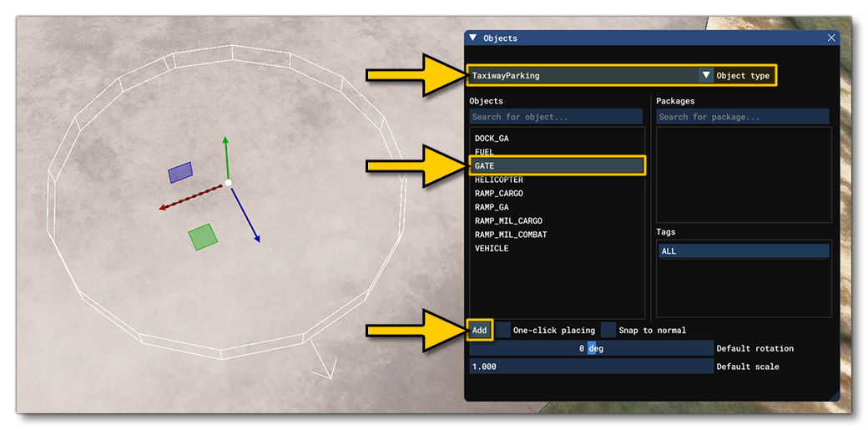Click the Search for package field
Viewport: 868px width, 430px height.
(742, 117)
